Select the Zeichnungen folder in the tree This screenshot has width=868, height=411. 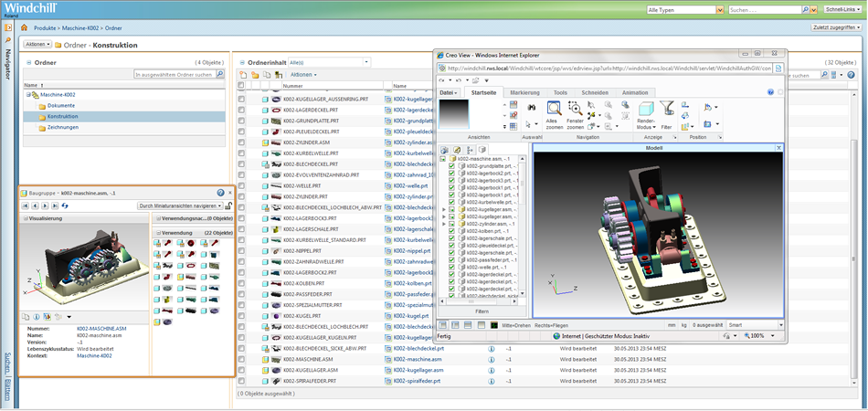pyautogui.click(x=62, y=128)
